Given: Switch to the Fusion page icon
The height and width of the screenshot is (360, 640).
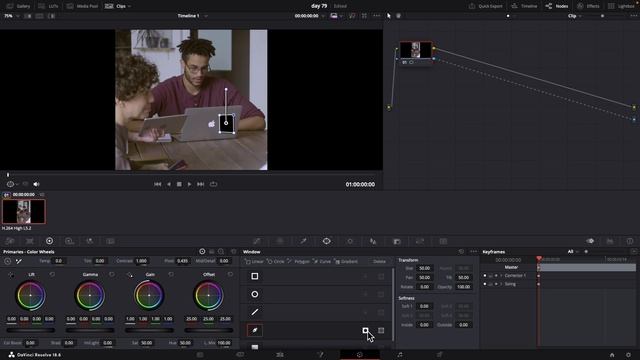Looking at the screenshot, I should point(320,355).
